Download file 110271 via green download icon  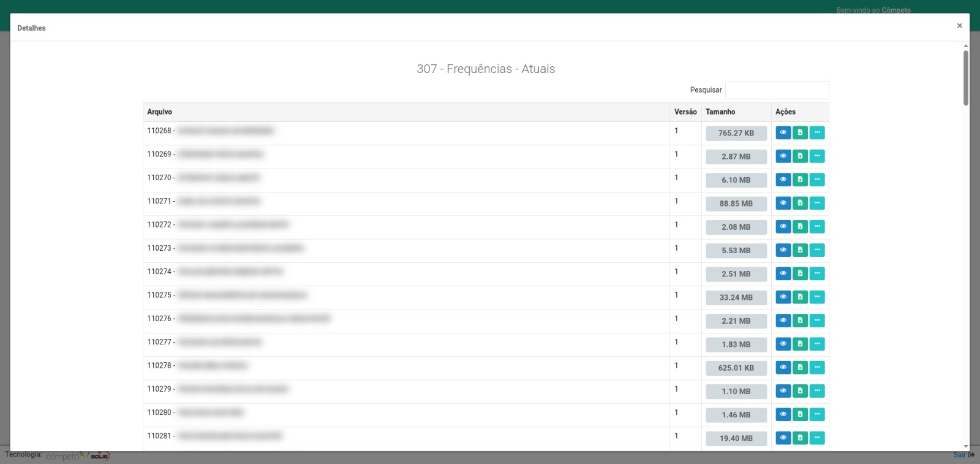point(800,203)
